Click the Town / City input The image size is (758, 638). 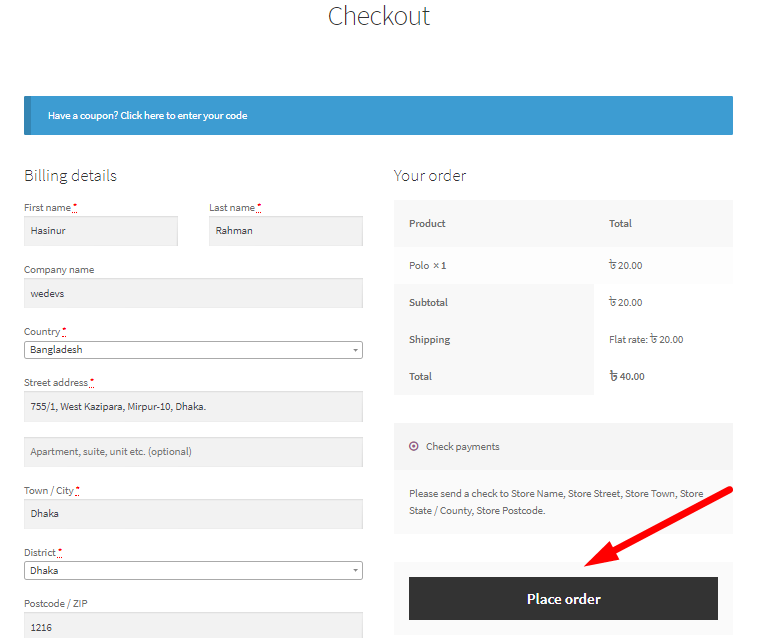pyautogui.click(x=193, y=514)
